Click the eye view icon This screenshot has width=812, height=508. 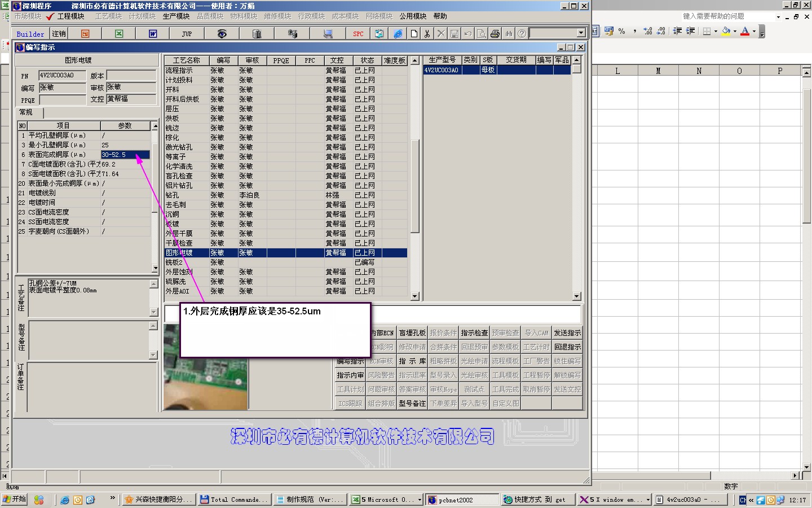pyautogui.click(x=222, y=34)
